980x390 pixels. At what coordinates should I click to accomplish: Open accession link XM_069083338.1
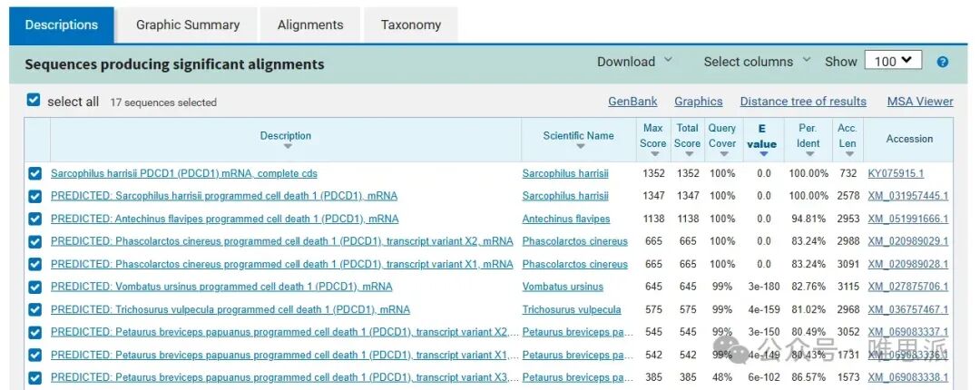(907, 377)
